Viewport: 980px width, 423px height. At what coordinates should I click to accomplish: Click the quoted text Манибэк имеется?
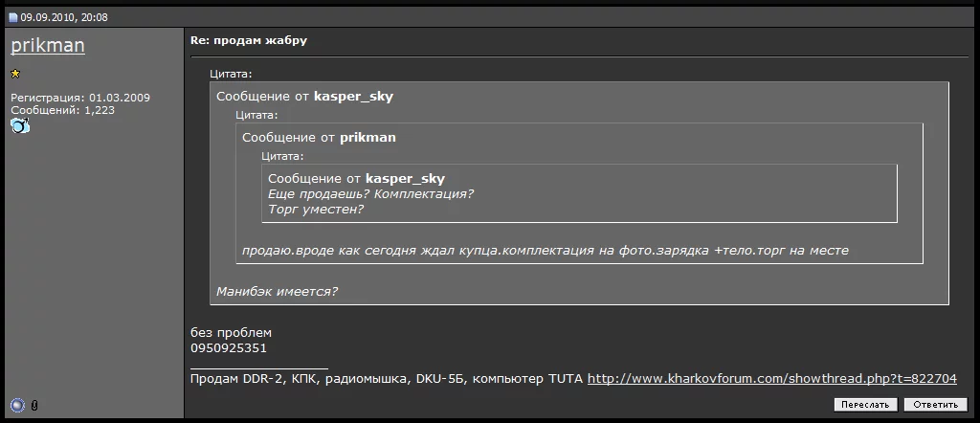pos(277,291)
